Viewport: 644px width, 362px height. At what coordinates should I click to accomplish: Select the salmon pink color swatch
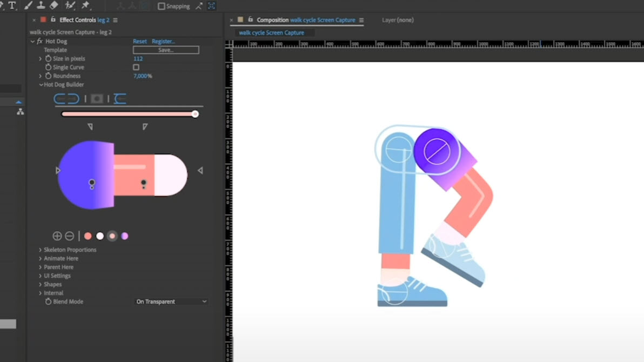pos(88,236)
